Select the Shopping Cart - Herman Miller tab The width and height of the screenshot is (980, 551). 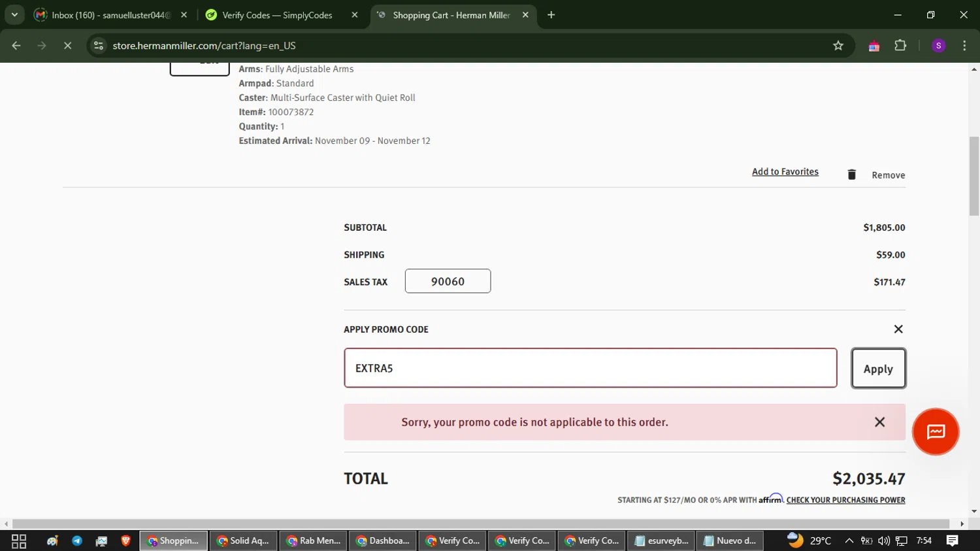[453, 15]
